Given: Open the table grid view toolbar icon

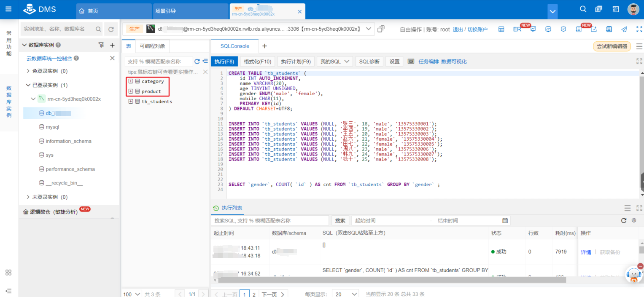Looking at the screenshot, I should pyautogui.click(x=501, y=29).
